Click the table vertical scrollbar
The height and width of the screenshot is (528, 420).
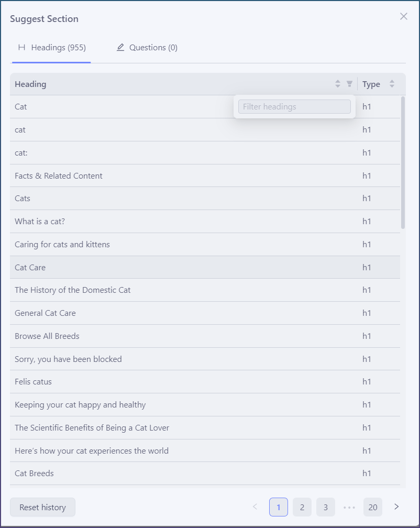[403, 162]
